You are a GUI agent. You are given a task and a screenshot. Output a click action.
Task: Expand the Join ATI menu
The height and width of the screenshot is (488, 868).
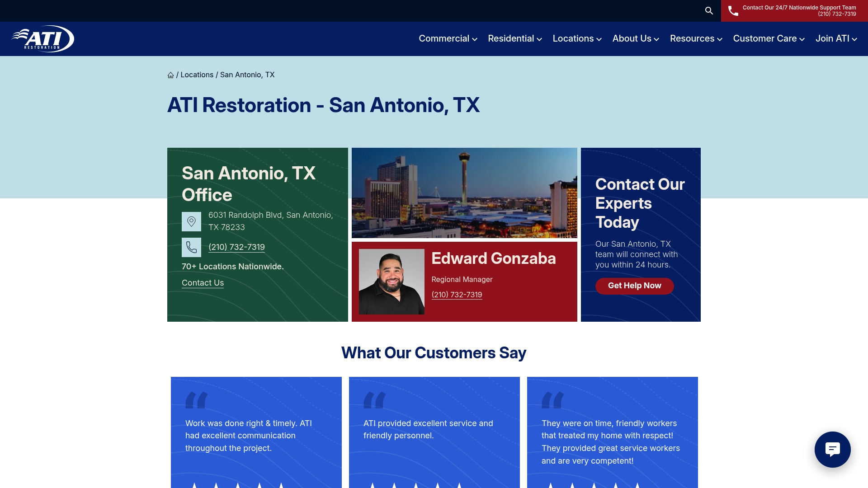click(x=836, y=39)
